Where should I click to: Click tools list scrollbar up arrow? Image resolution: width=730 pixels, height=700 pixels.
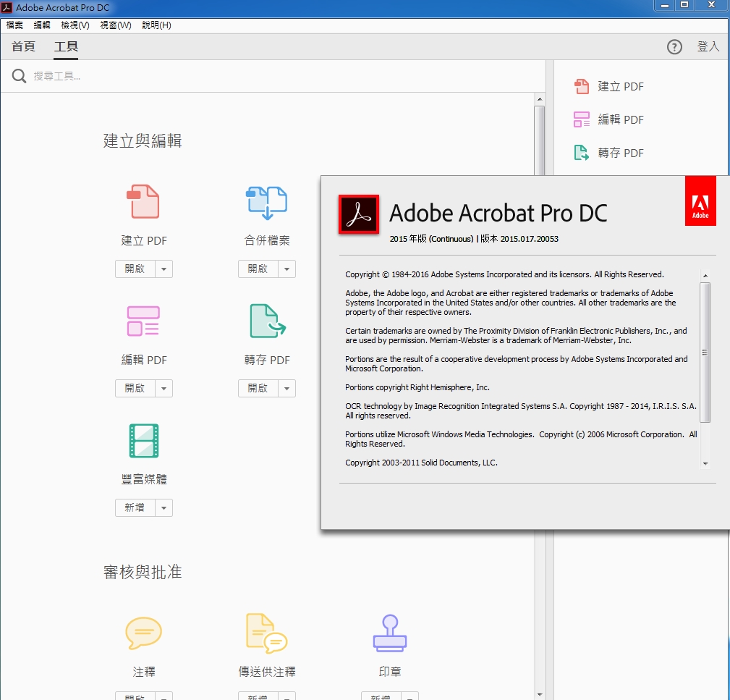pyautogui.click(x=540, y=99)
